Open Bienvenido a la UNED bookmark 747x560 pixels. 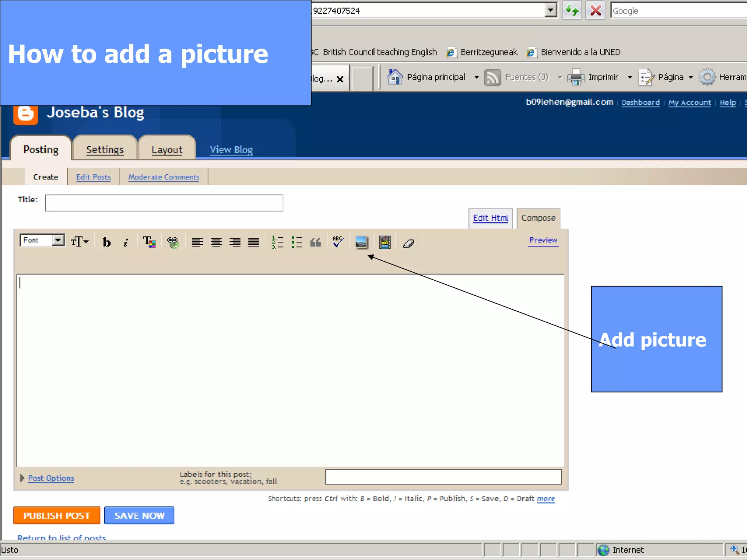573,52
